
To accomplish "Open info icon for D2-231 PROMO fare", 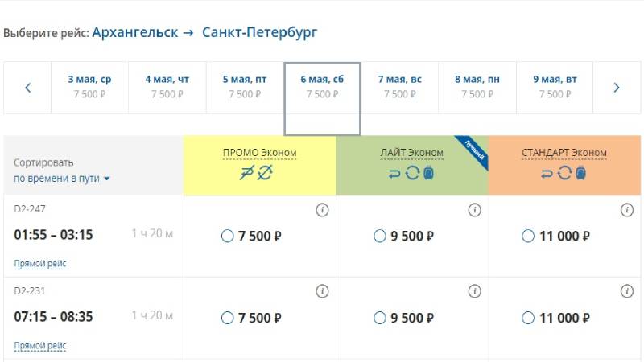I will click(322, 291).
